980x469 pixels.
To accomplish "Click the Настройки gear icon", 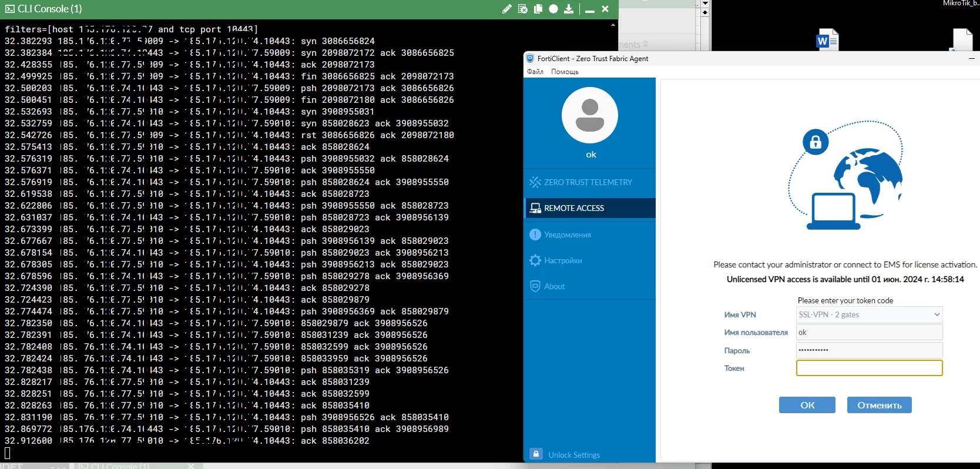I will tap(535, 260).
